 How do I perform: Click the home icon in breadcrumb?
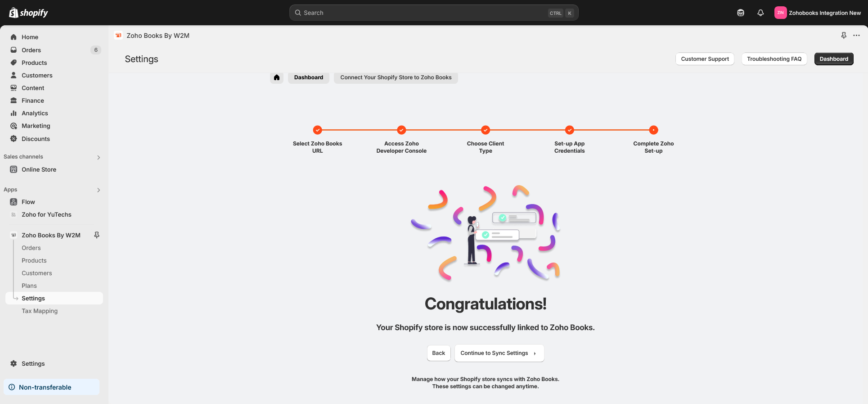[x=277, y=77]
